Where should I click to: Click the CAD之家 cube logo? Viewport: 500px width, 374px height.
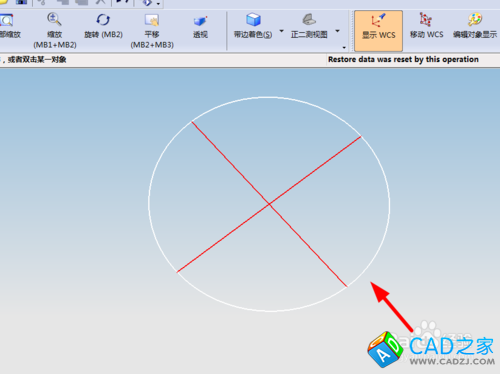[385, 349]
